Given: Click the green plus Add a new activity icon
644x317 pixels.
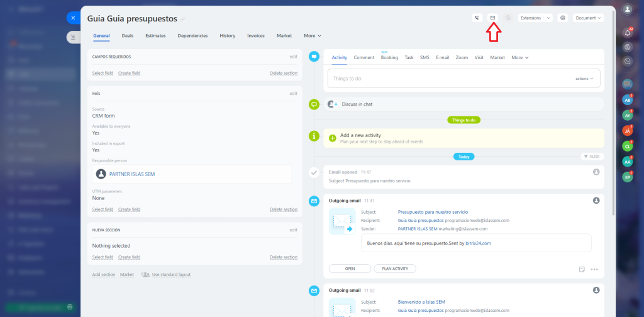Looking at the screenshot, I should [333, 138].
